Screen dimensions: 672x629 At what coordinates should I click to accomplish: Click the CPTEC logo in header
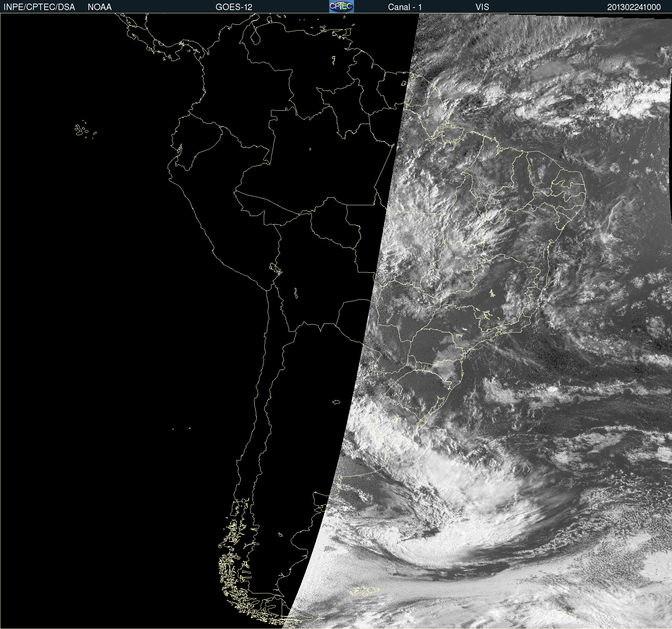tap(341, 6)
